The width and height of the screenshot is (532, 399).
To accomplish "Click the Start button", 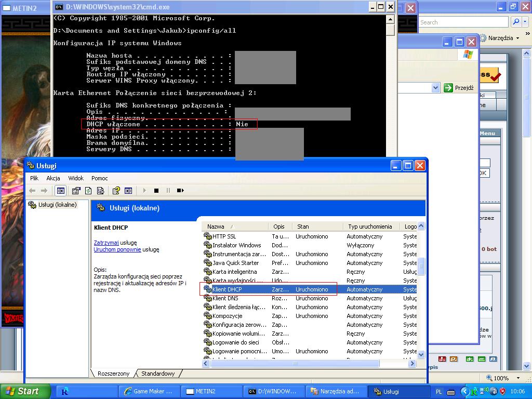I will 25,391.
